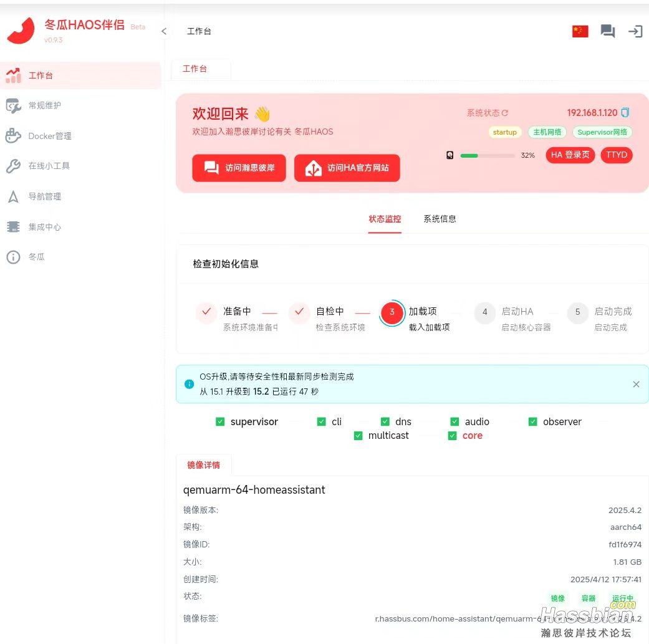The height and width of the screenshot is (644, 649).
Task: Open 在线小工具 wrench icon
Action: [x=13, y=166]
